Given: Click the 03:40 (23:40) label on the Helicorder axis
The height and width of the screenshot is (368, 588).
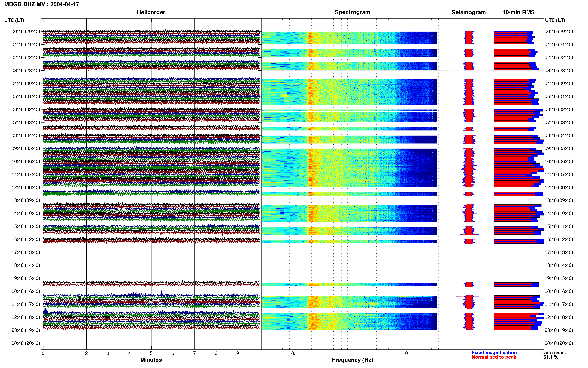Looking at the screenshot, I should tap(26, 71).
